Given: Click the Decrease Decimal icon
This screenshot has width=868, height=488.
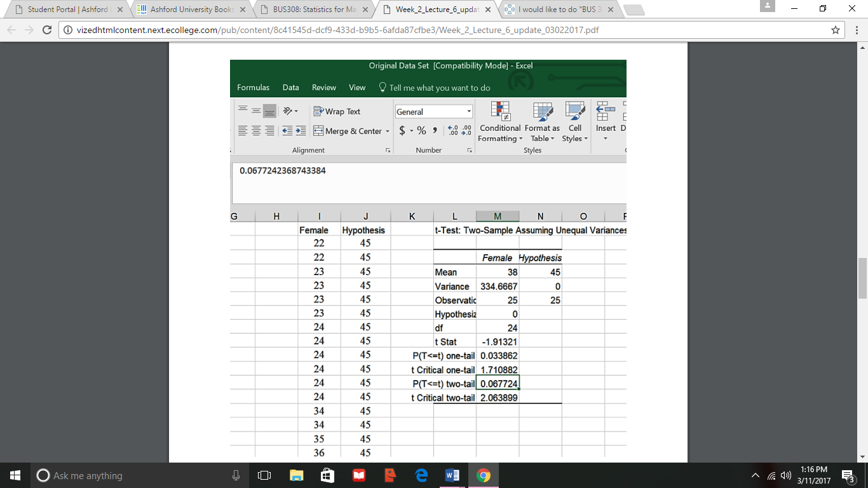Looking at the screenshot, I should [466, 129].
